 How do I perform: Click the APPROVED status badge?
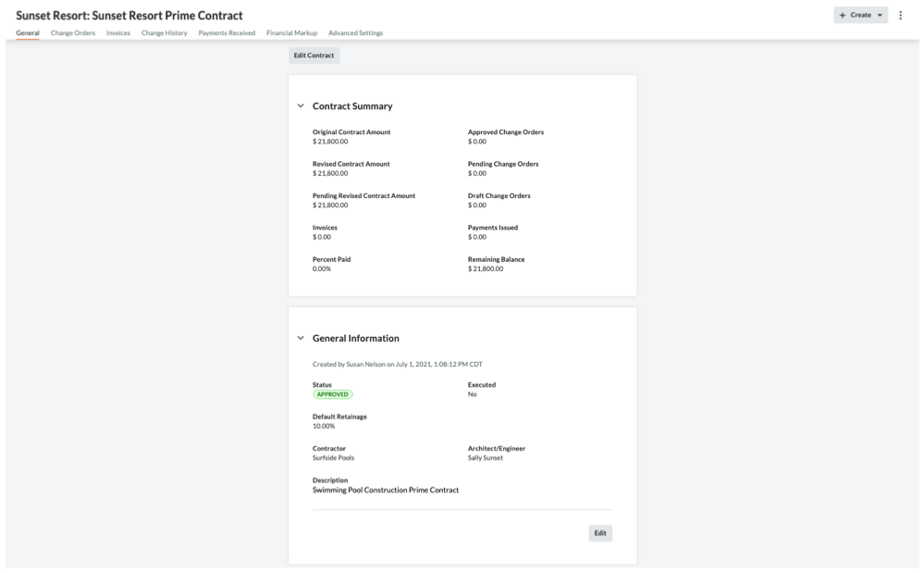pos(332,394)
